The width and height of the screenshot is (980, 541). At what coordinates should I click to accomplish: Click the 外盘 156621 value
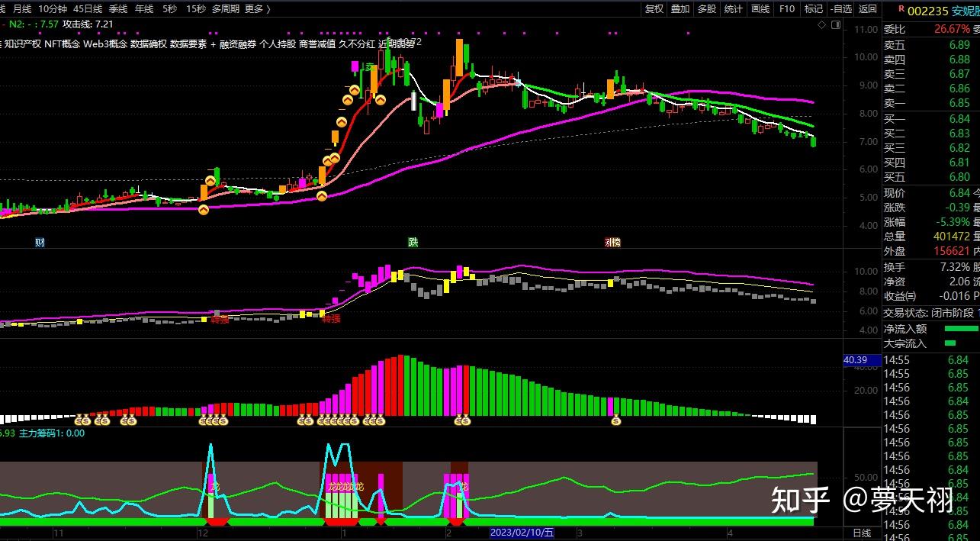951,251
